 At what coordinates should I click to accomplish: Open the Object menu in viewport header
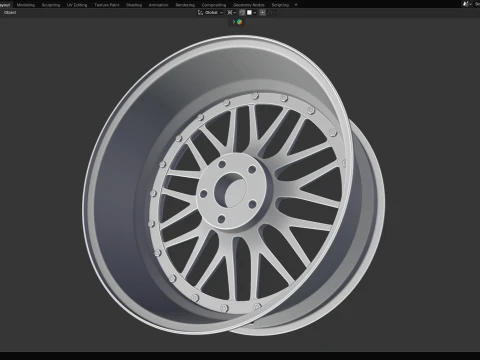pos(10,13)
